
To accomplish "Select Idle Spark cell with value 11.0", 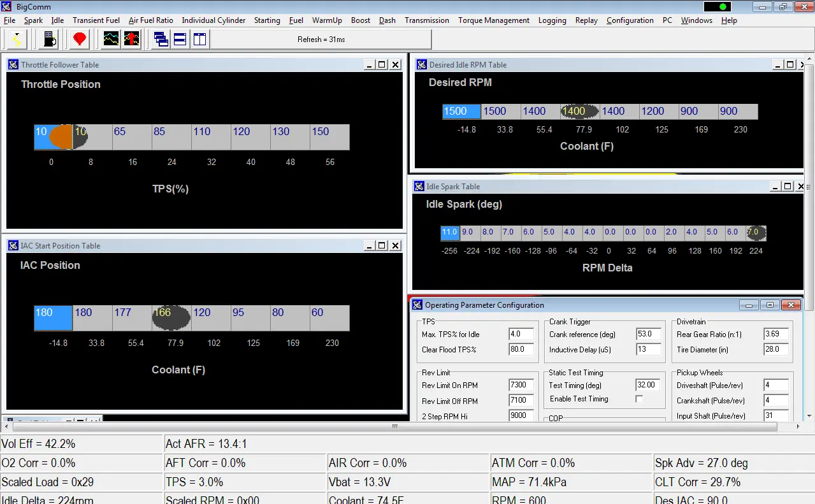I will (450, 233).
